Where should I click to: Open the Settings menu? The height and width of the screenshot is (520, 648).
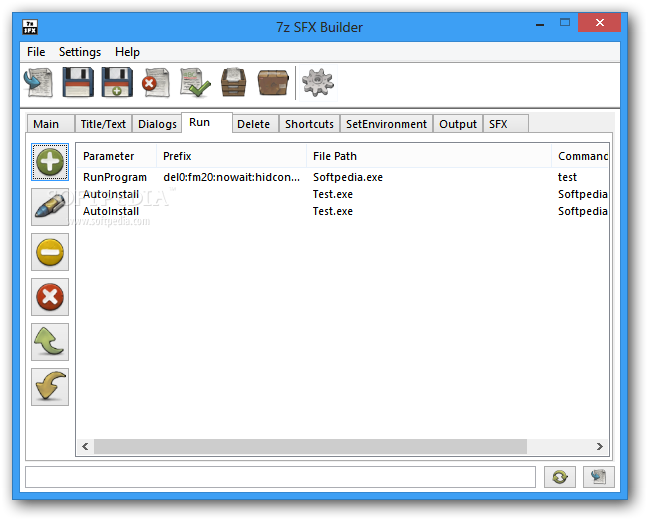click(80, 52)
